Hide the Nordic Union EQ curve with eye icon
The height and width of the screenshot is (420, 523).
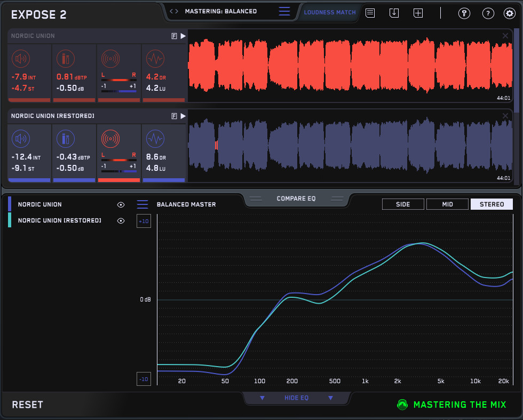(121, 204)
